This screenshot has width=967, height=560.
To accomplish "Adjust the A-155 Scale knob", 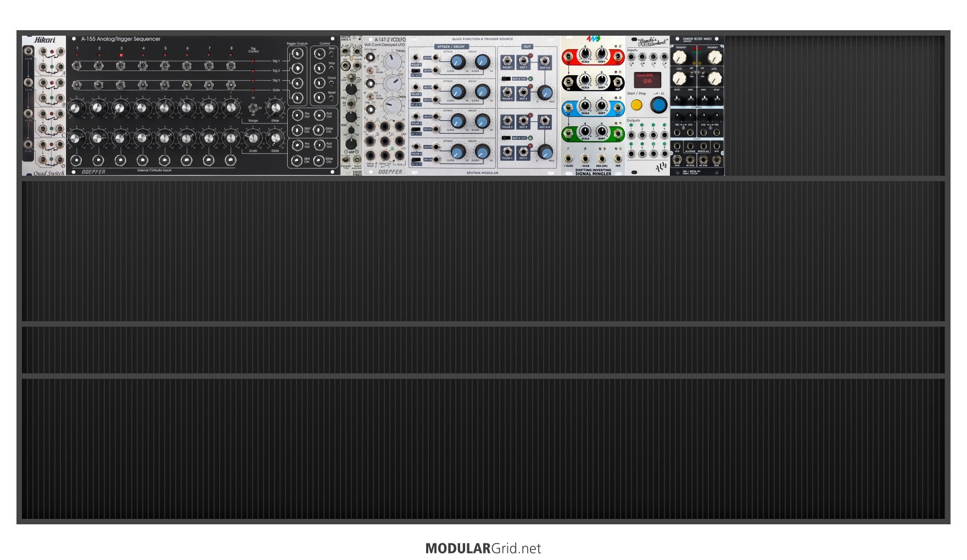I will coord(253,137).
